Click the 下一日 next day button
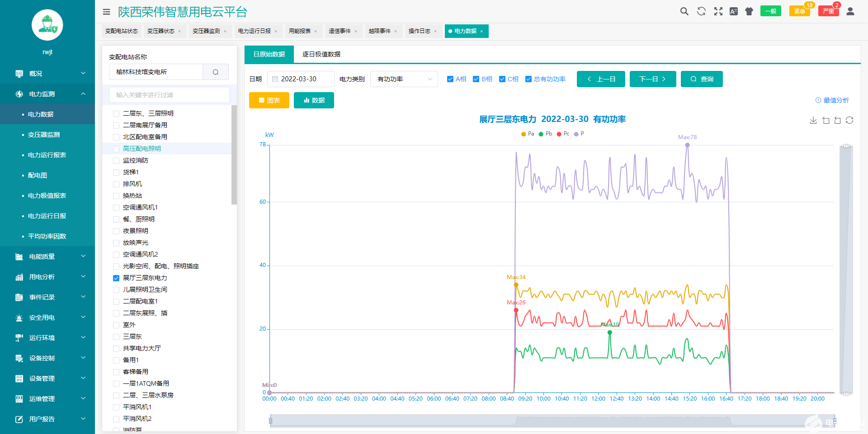The image size is (868, 434). (x=652, y=79)
